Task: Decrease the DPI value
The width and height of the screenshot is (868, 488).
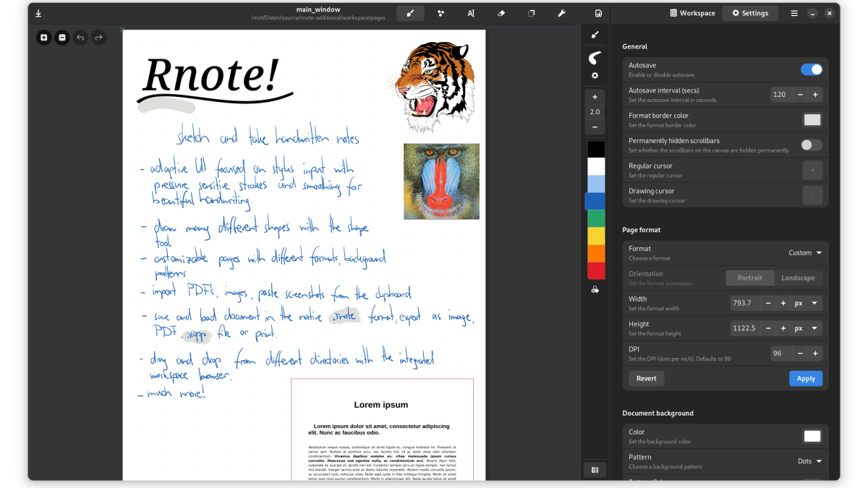Action: tap(800, 354)
